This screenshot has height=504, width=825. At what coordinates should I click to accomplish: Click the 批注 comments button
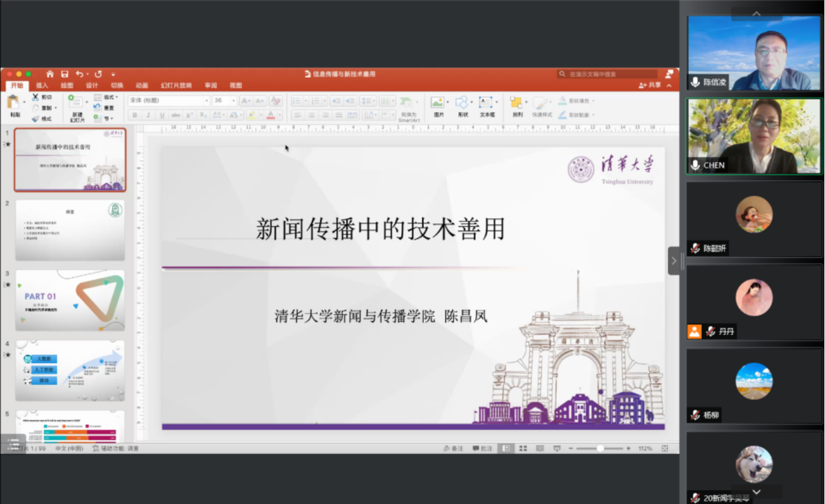click(x=482, y=448)
